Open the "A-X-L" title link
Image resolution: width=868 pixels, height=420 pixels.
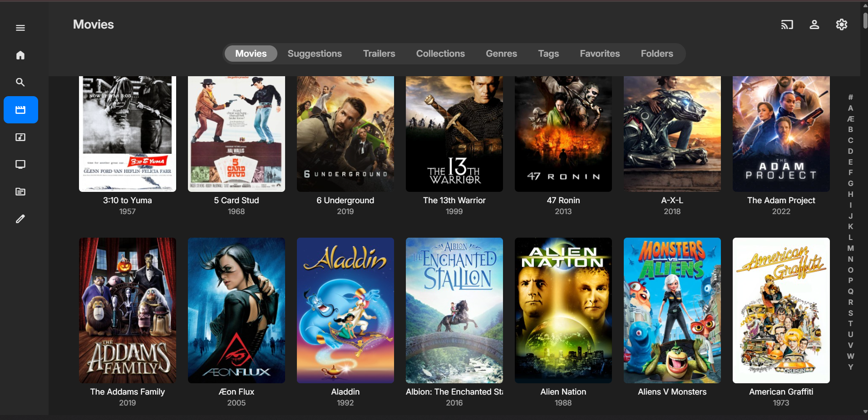tap(672, 200)
